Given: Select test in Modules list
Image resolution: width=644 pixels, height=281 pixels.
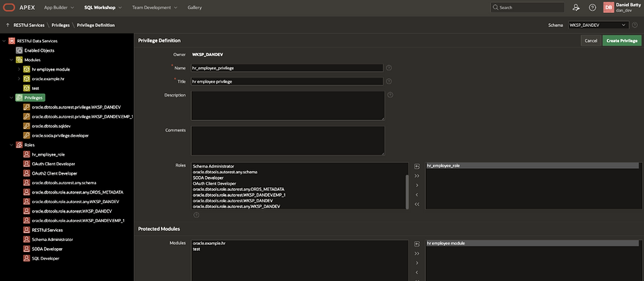Looking at the screenshot, I should [x=196, y=249].
